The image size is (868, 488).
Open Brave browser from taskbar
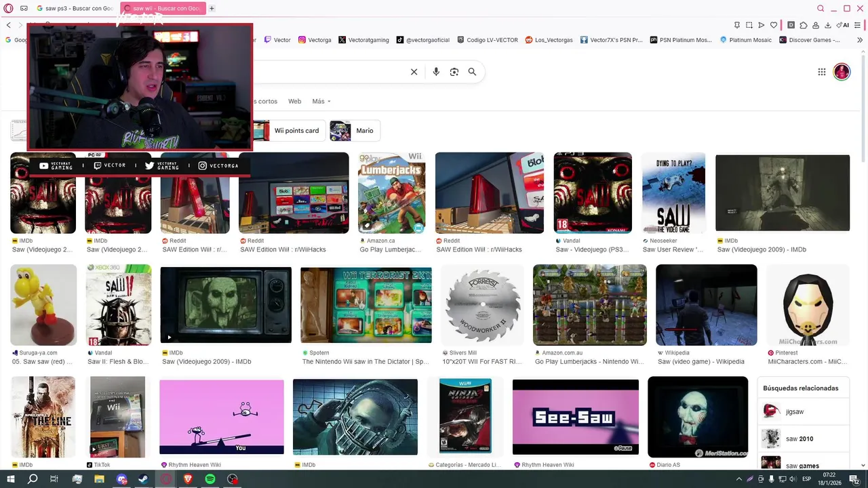pyautogui.click(x=189, y=479)
